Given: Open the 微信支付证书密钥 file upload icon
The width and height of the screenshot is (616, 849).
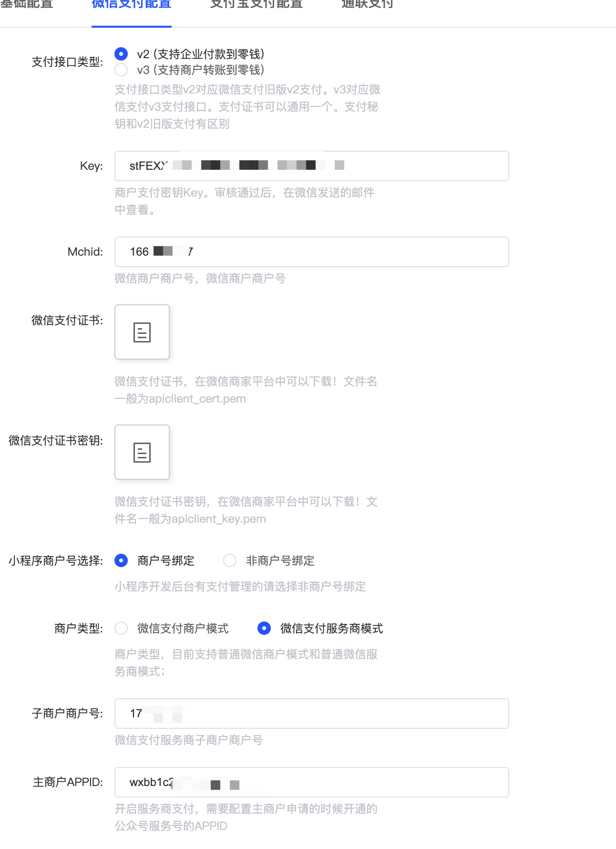Looking at the screenshot, I should point(142,452).
